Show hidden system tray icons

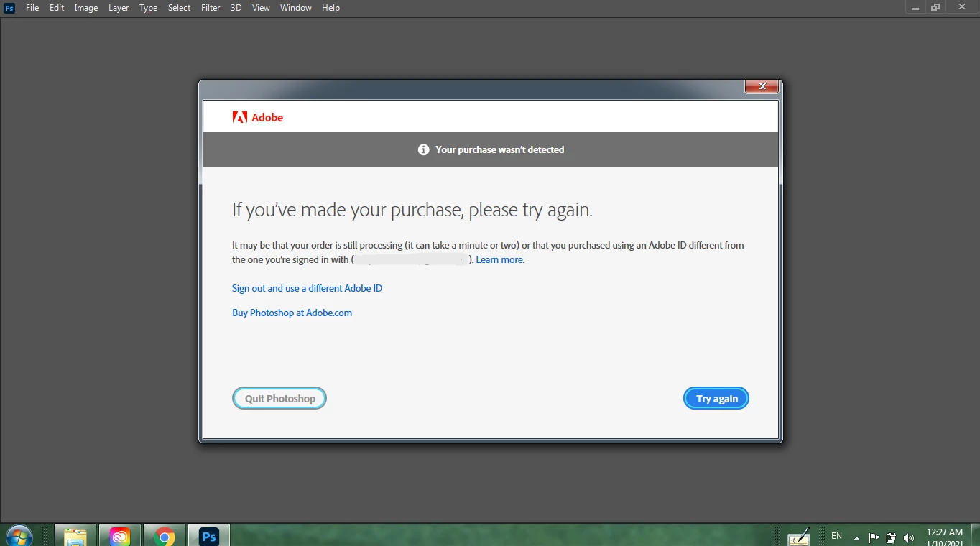click(856, 537)
